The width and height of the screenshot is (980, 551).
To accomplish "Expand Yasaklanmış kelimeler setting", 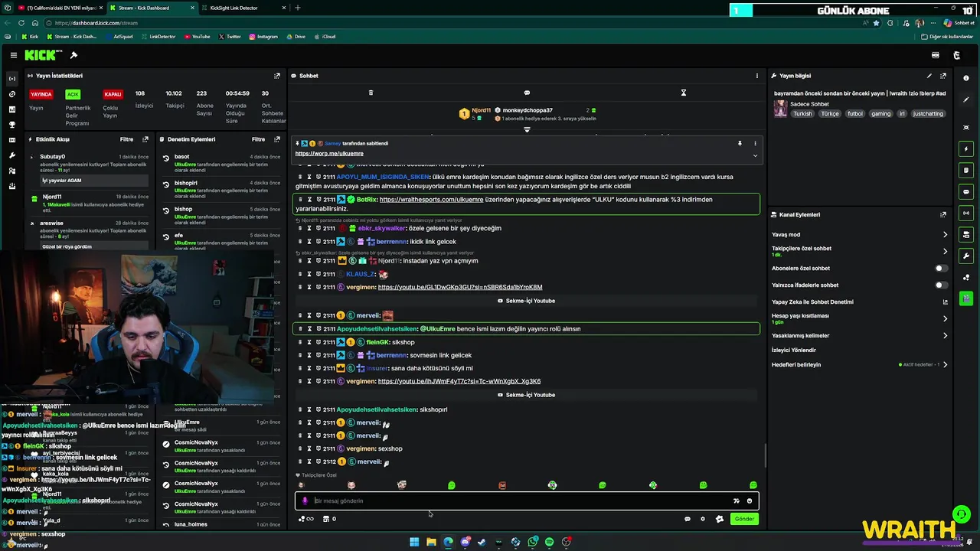I will click(x=945, y=335).
